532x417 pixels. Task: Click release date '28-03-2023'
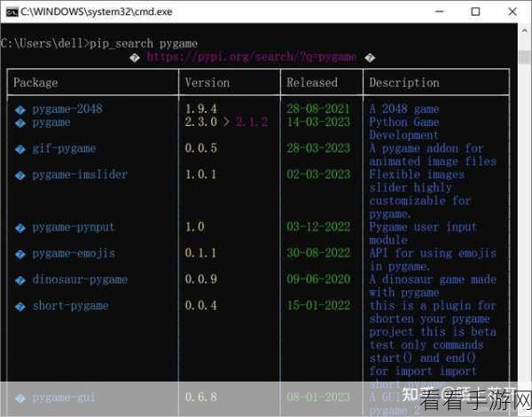tap(318, 148)
